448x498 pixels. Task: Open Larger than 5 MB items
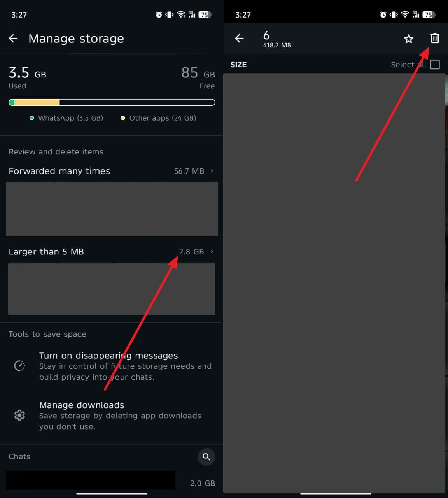pyautogui.click(x=46, y=252)
